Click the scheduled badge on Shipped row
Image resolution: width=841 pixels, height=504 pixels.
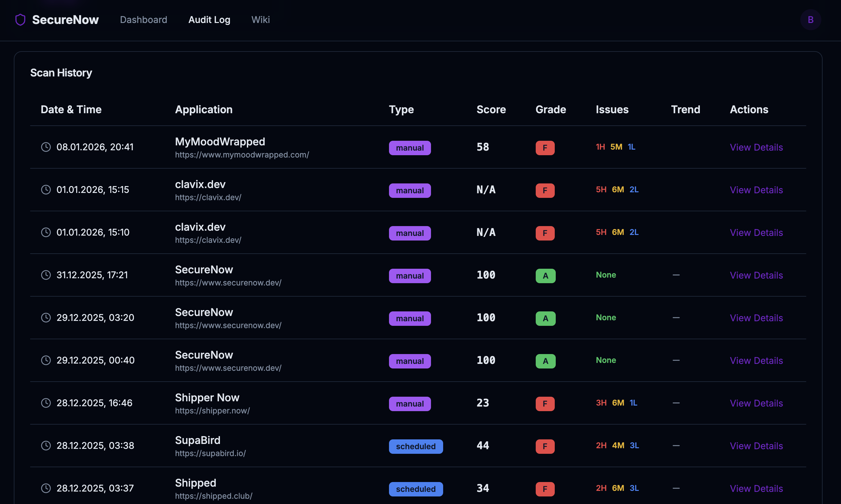pos(416,489)
